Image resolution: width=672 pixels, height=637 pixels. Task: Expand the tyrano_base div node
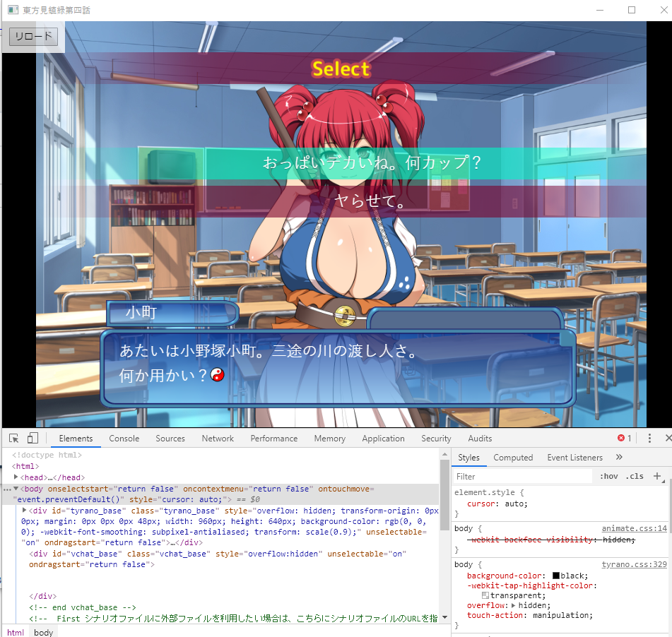coord(25,510)
